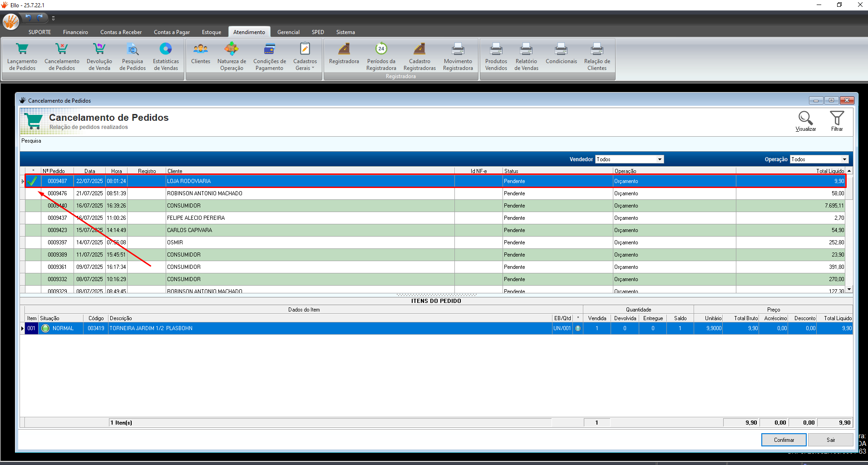
Task: Toggle the selection cell of order 0009423
Action: pyautogui.click(x=33, y=230)
